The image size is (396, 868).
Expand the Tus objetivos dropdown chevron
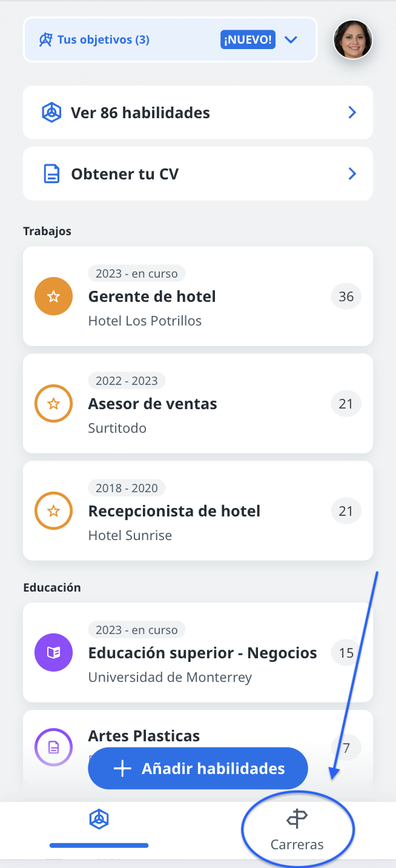(291, 40)
